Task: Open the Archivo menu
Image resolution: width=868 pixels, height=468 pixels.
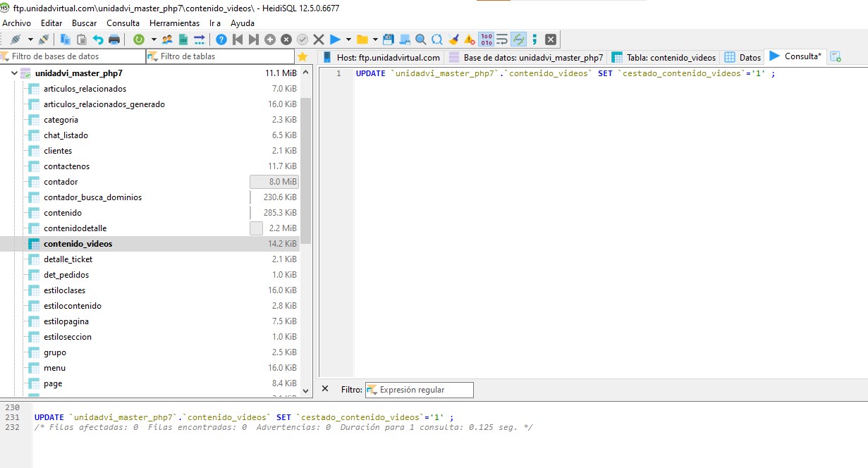Action: (x=17, y=23)
